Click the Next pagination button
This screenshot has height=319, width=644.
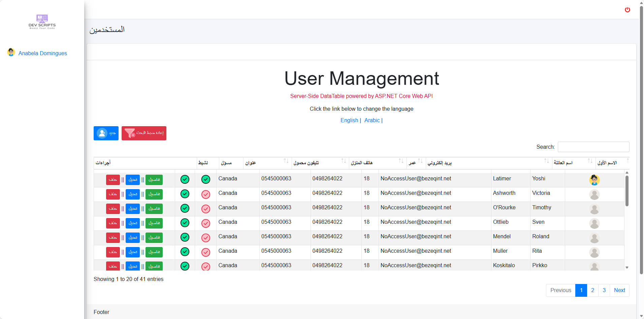point(619,290)
